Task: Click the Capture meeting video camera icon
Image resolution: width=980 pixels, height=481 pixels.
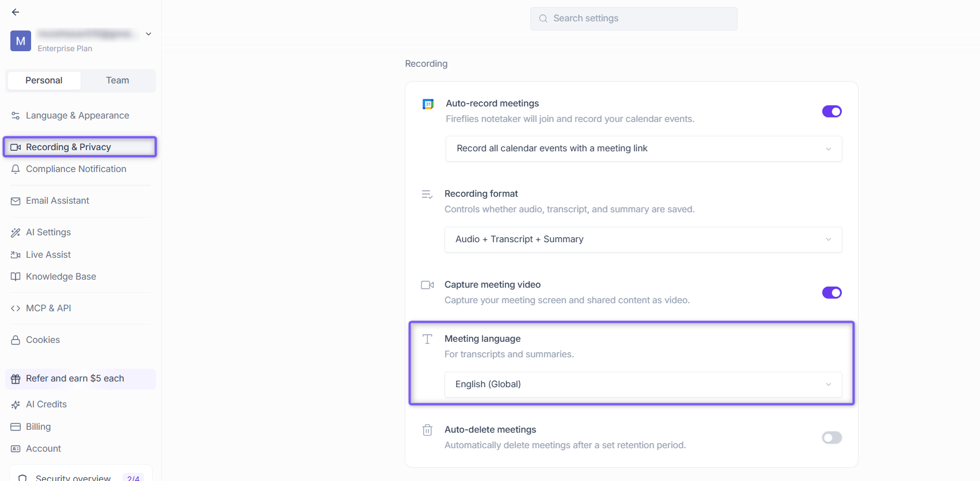Action: (427, 285)
